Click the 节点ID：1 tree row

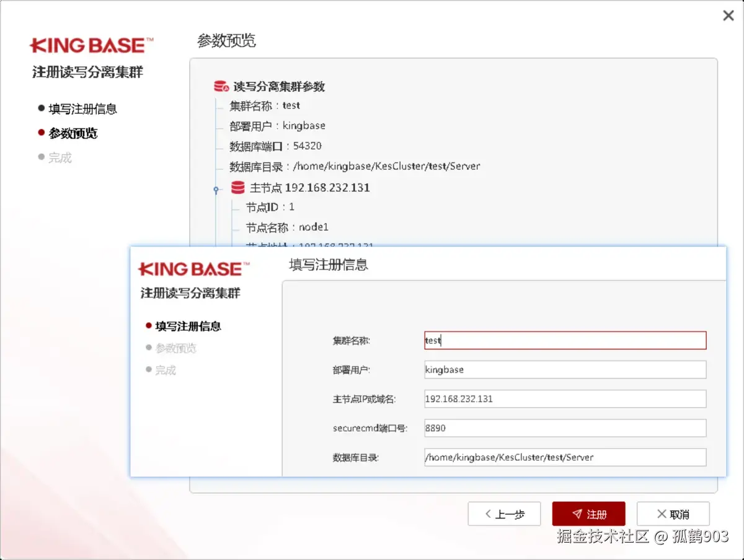pyautogui.click(x=270, y=207)
